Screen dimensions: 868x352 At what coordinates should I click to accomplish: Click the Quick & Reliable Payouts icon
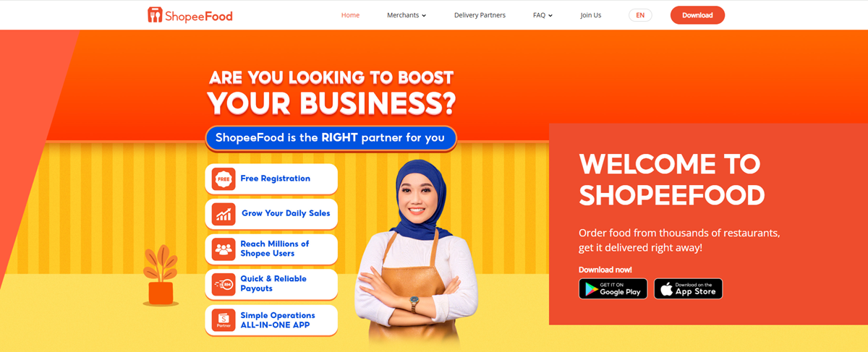tap(224, 284)
